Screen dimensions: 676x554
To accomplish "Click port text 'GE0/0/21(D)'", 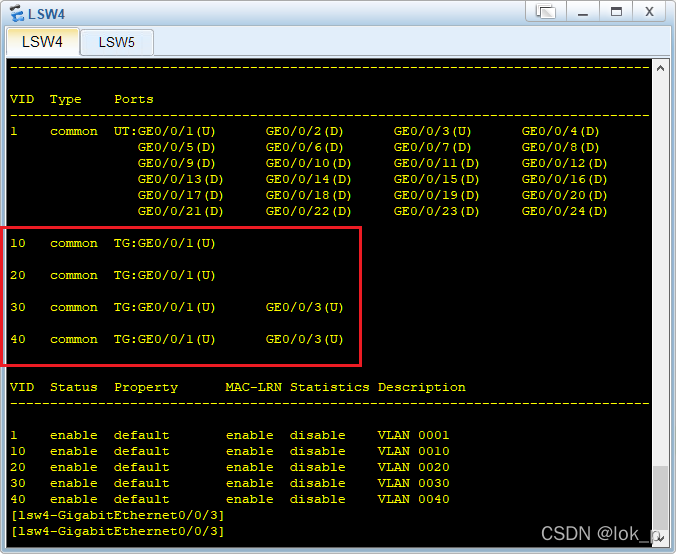I will [x=180, y=211].
